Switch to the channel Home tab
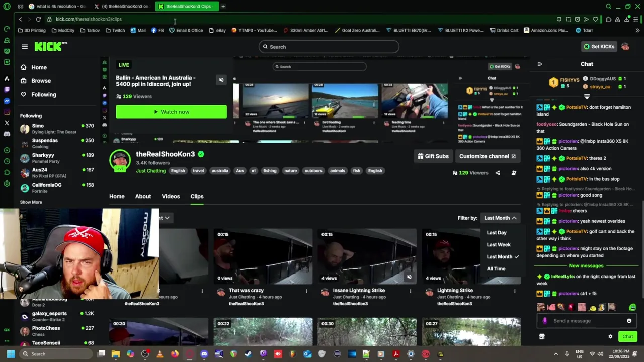 117,196
